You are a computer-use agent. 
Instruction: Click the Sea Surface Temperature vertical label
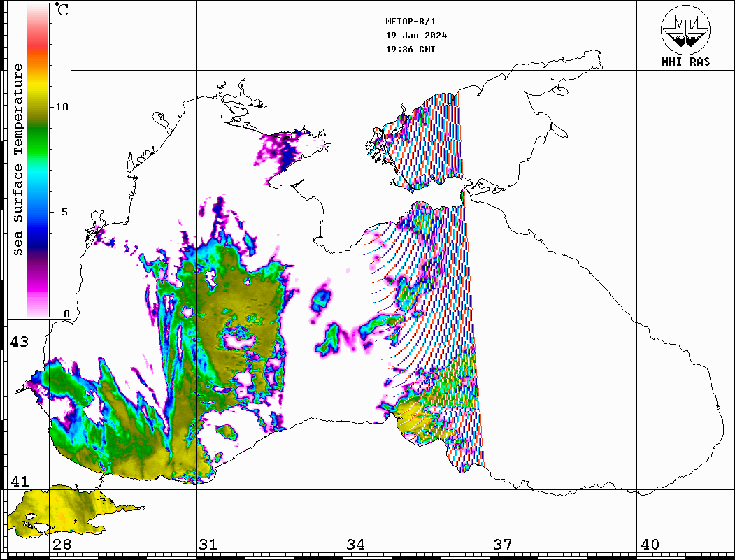tap(17, 159)
